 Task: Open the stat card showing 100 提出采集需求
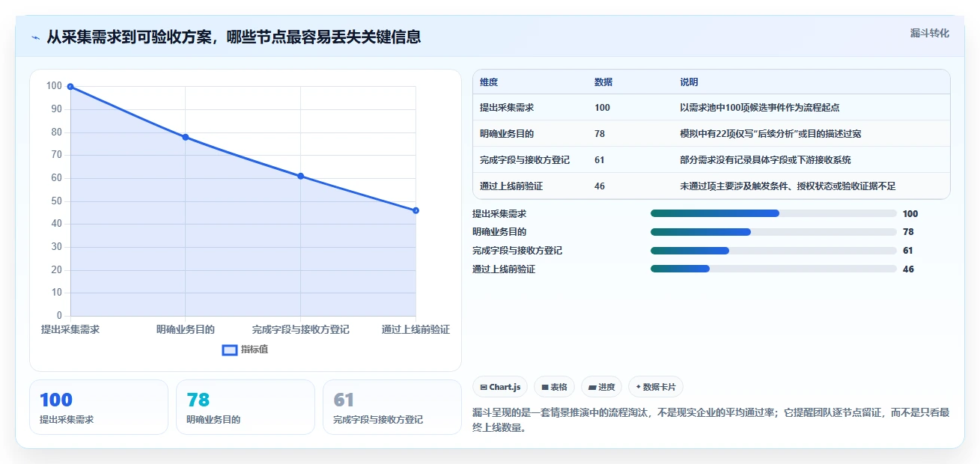99,407
